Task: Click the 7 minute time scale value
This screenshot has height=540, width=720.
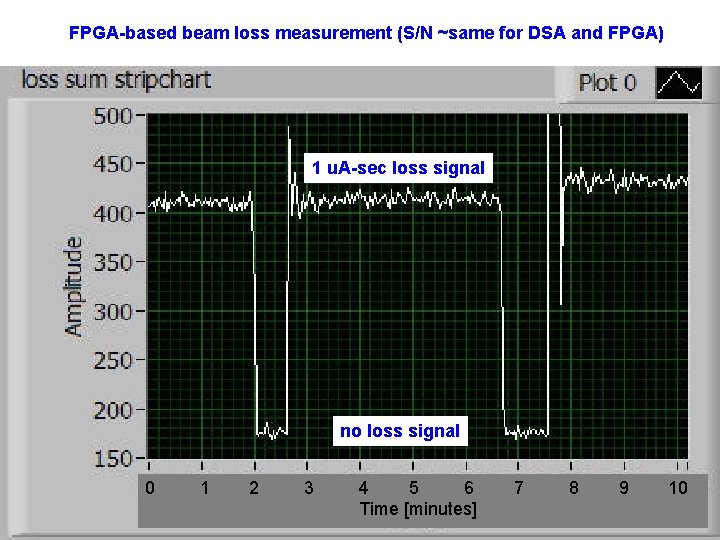Action: tap(519, 487)
